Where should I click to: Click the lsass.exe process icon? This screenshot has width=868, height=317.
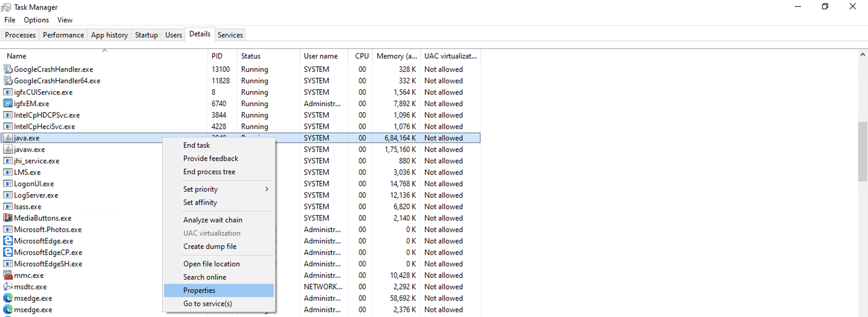8,207
